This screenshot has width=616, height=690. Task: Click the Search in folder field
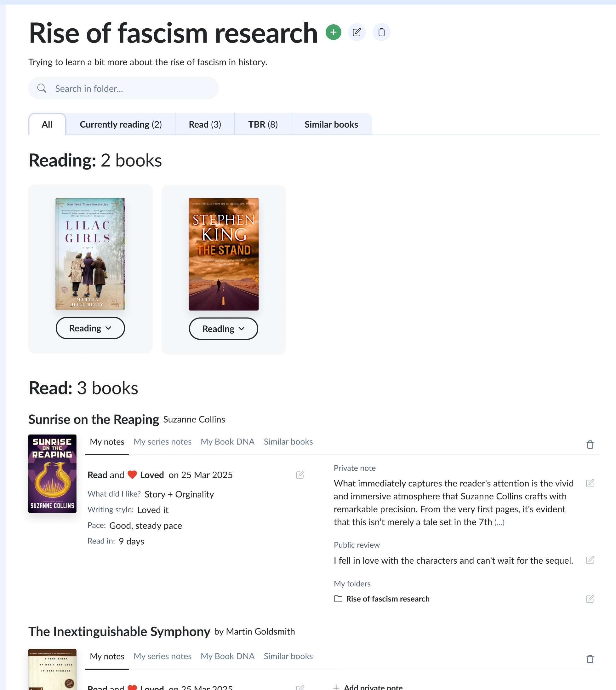(123, 88)
